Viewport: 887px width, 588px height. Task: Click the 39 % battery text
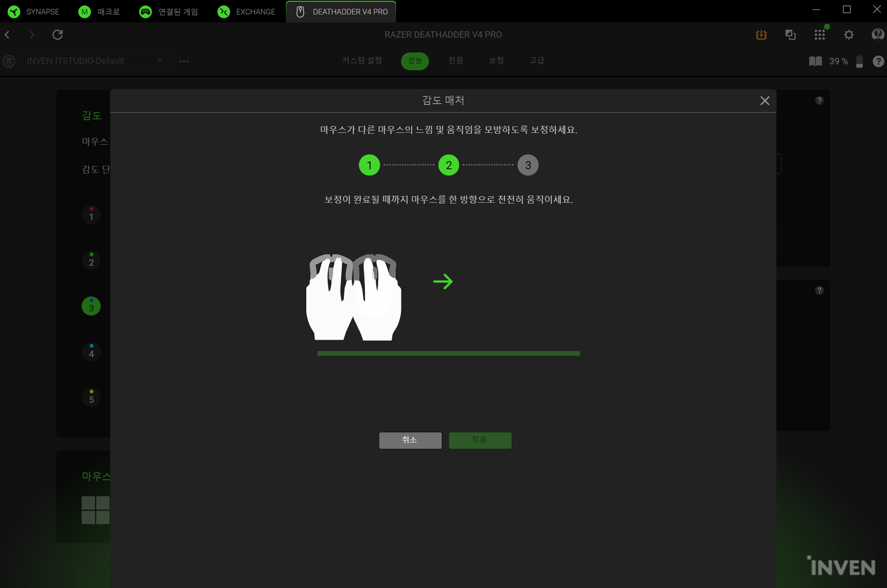[x=838, y=61]
